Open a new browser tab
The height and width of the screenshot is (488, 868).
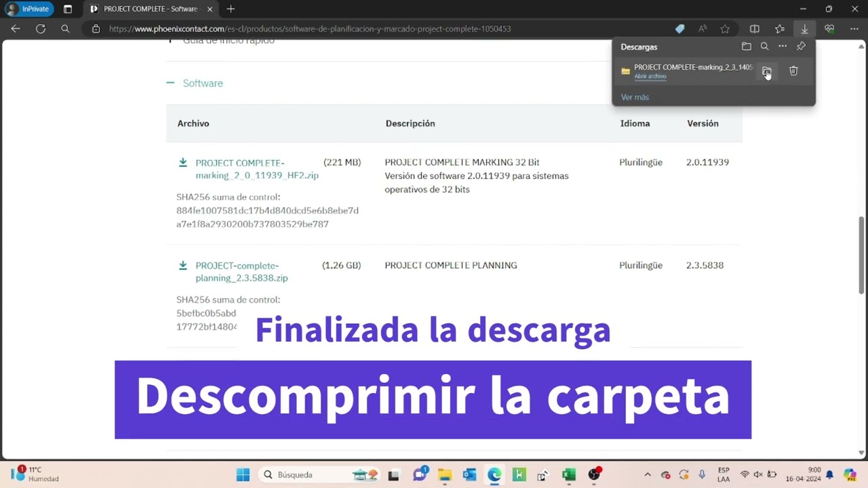click(x=231, y=9)
